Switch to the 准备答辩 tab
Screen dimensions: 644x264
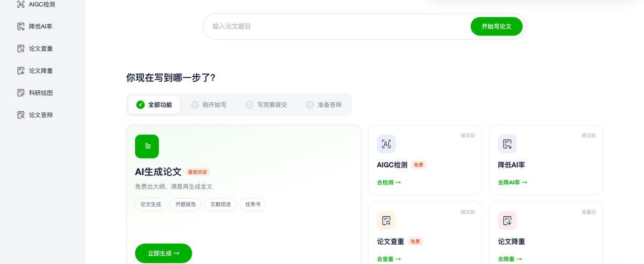point(324,105)
